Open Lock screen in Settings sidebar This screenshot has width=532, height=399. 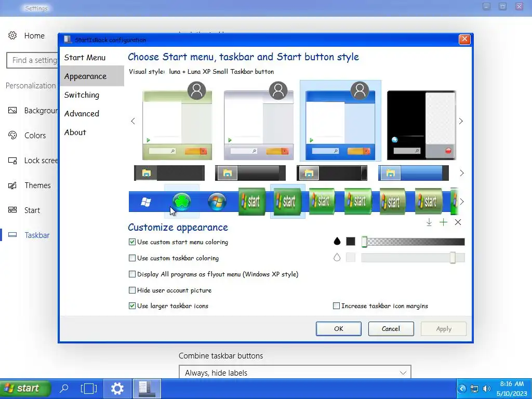point(33,161)
